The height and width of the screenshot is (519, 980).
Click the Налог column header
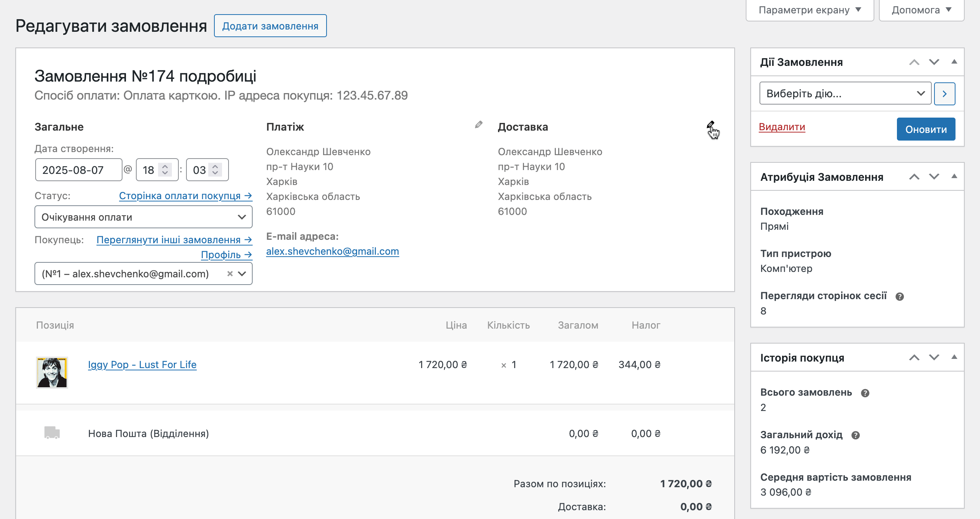pyautogui.click(x=646, y=325)
